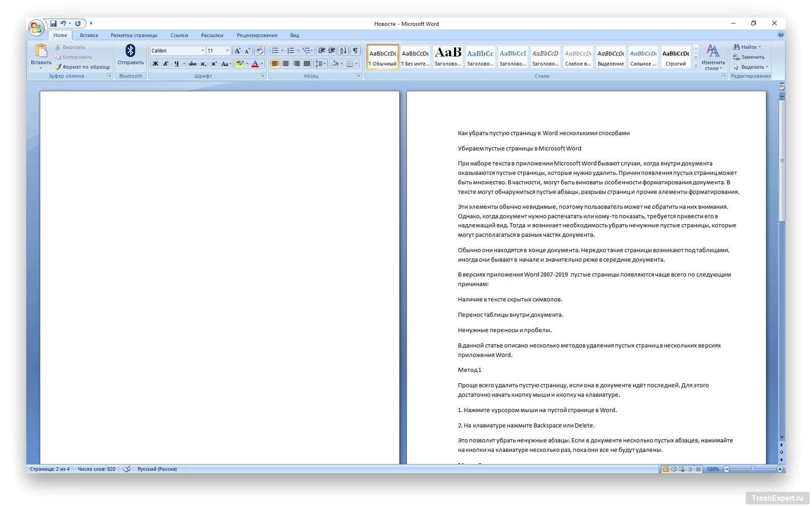The image size is (812, 507).
Task: Click the page count Страница: 2 из 4
Action: 50,469
